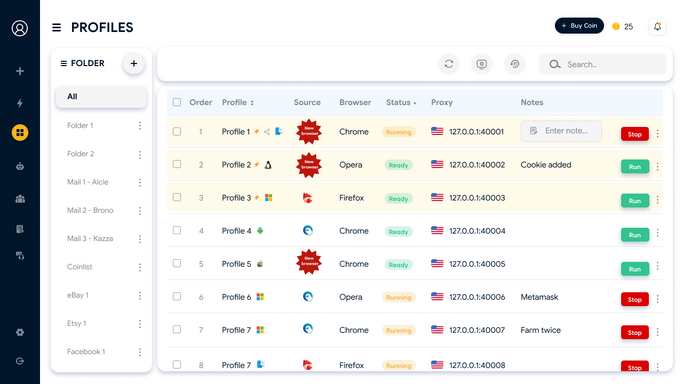
Task: Open the robot automation sidebar icon
Action: click(x=20, y=166)
